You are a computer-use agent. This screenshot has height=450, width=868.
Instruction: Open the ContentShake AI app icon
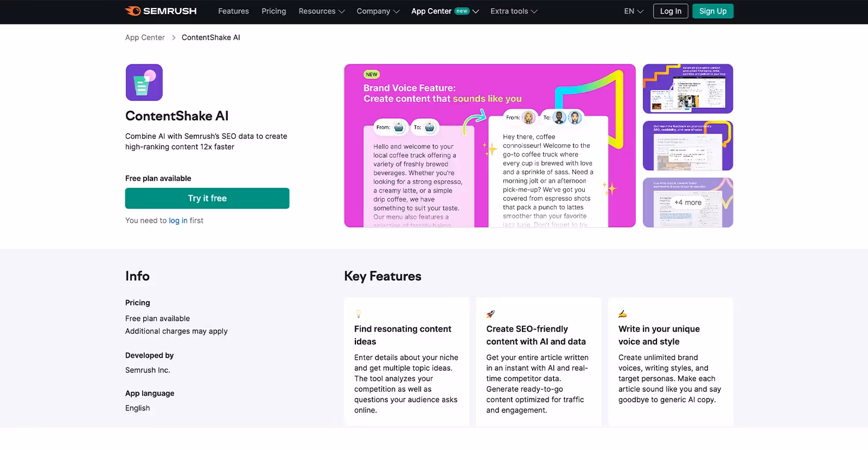(x=144, y=83)
